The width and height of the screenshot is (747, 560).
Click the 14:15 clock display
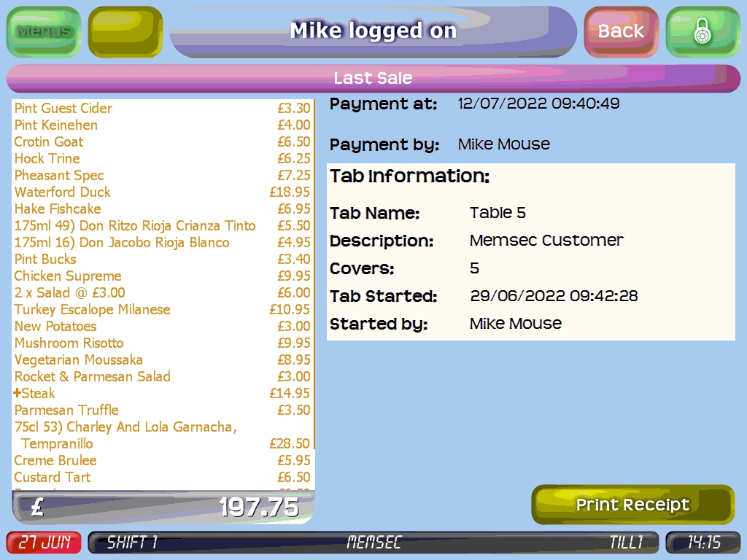coord(703,542)
